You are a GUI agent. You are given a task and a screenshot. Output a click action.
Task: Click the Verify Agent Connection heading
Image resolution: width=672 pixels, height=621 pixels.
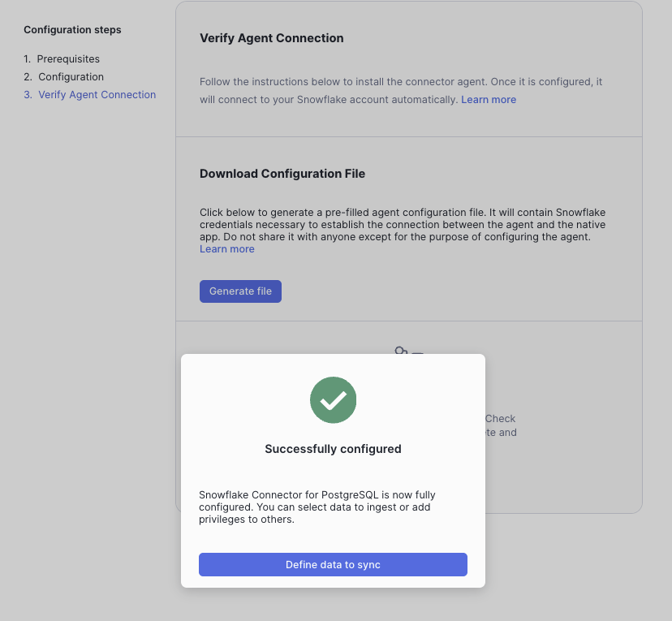[x=271, y=37]
